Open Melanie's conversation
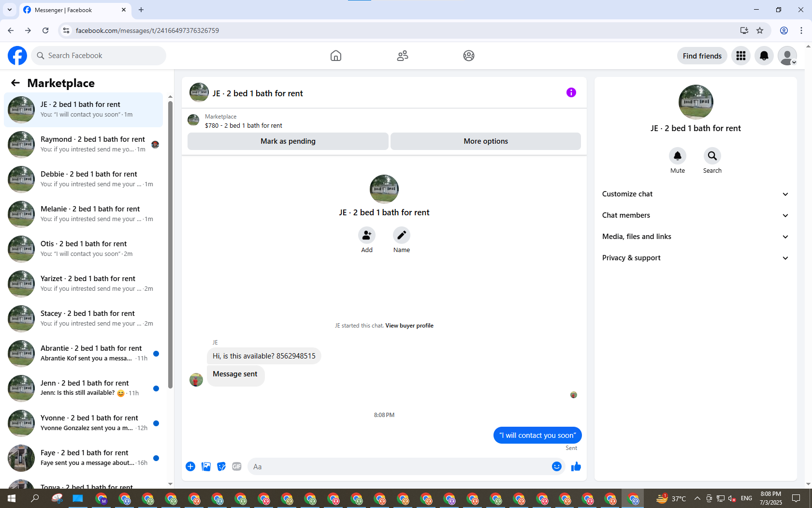812x508 pixels. tap(84, 214)
